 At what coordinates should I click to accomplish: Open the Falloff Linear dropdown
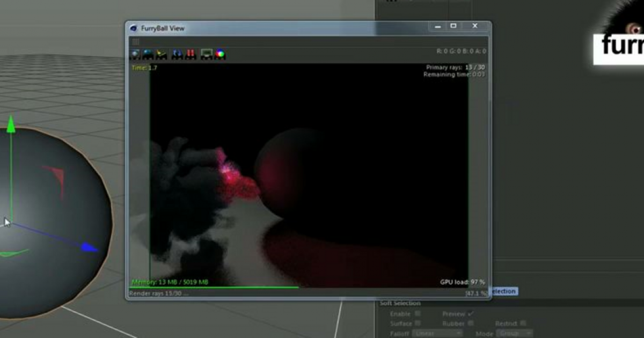point(437,333)
